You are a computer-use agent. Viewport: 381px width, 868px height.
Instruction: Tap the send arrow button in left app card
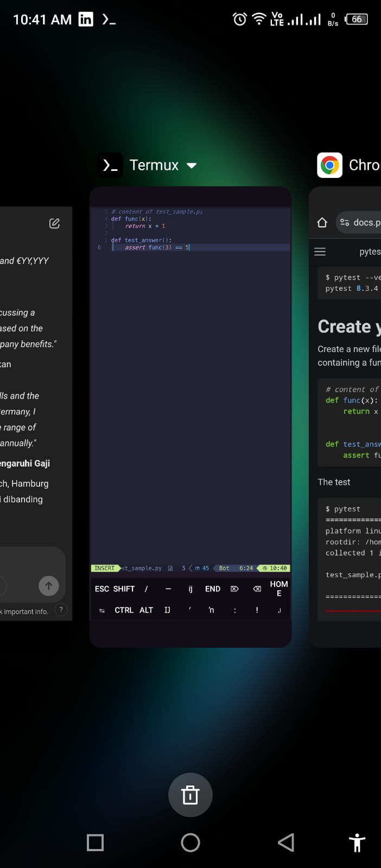pos(49,585)
